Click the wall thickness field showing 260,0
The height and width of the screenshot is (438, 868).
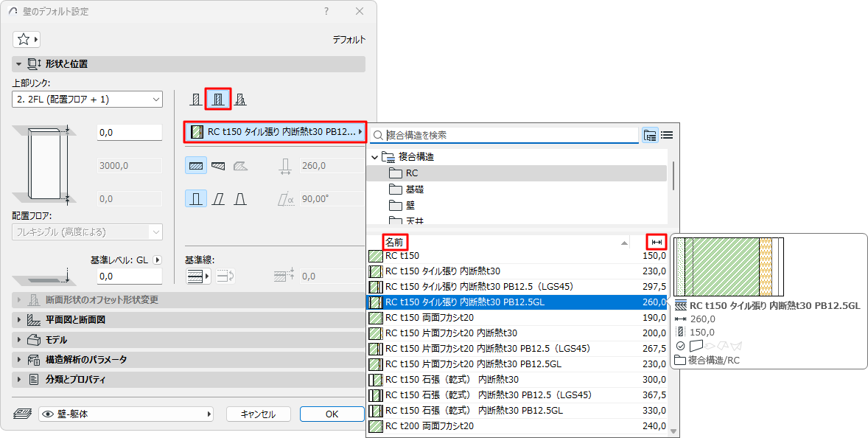pos(332,165)
